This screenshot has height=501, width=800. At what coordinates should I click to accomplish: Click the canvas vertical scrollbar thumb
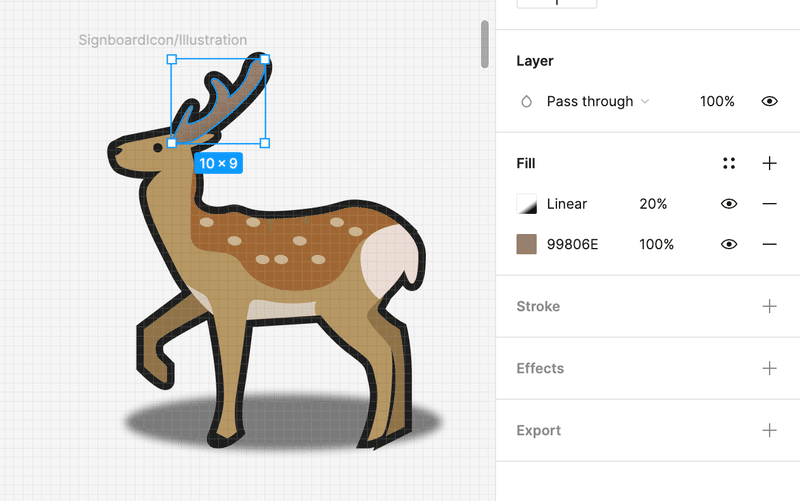[x=485, y=44]
